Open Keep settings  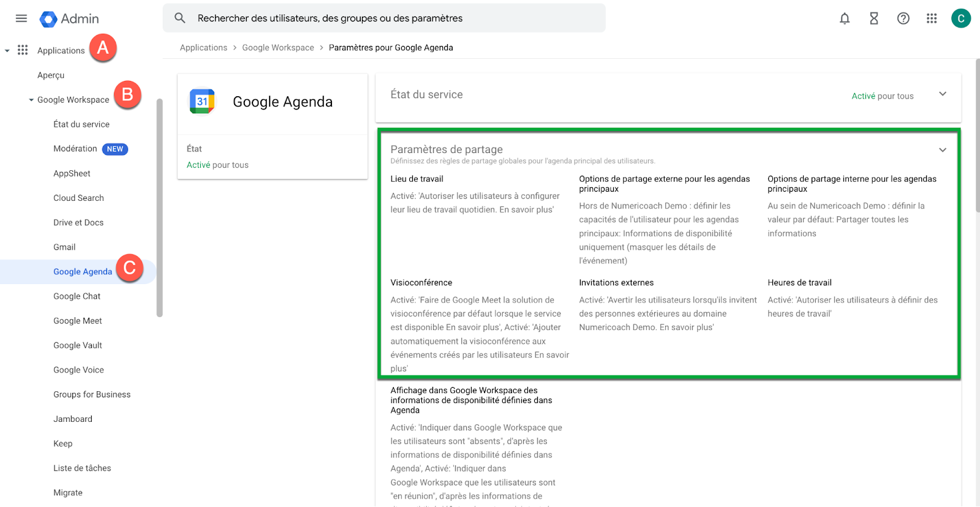[x=62, y=443]
